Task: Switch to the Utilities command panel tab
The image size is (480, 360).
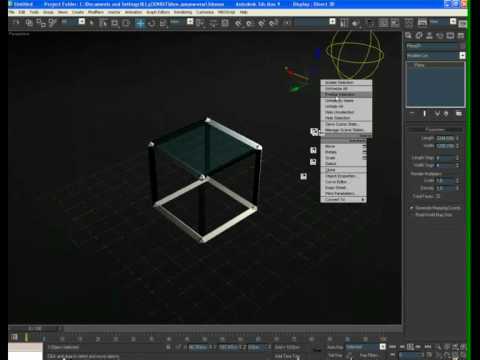Action: pos(461,35)
